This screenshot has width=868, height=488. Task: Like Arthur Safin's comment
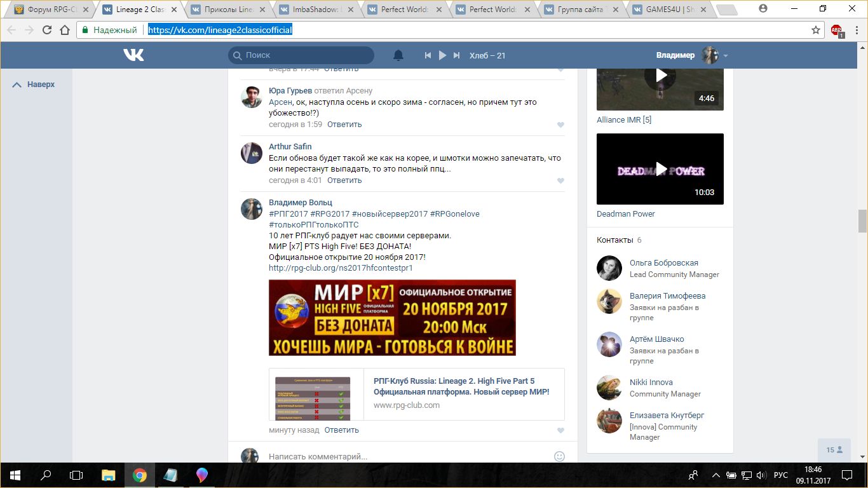pos(560,181)
